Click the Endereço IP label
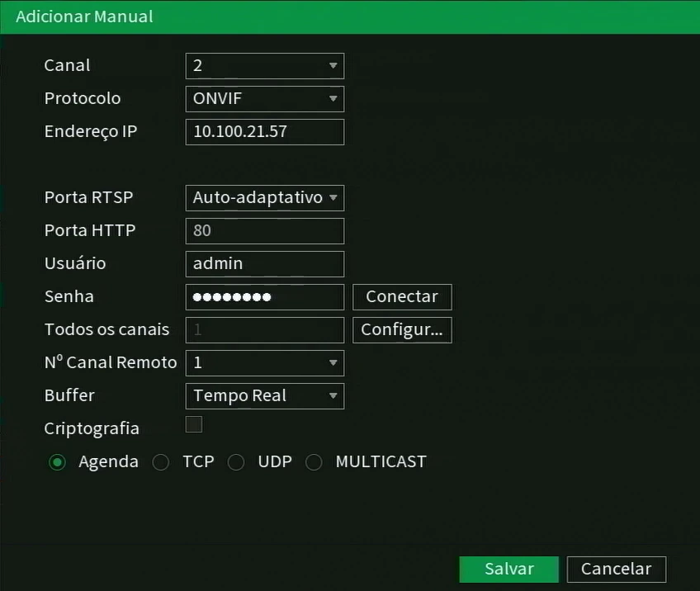Image resolution: width=700 pixels, height=591 pixels. (x=91, y=132)
